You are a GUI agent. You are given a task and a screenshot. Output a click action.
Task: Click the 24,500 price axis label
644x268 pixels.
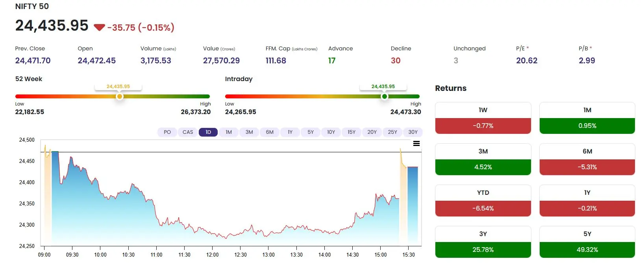click(x=27, y=140)
